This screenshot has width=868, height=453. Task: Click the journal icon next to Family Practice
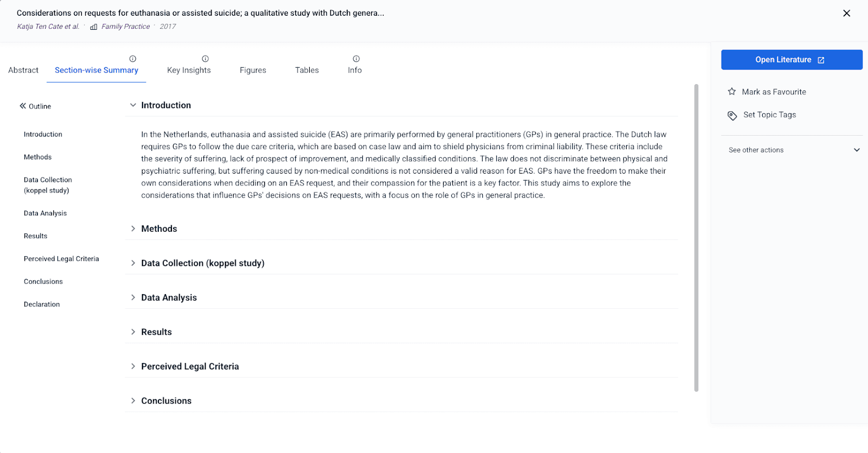(93, 26)
